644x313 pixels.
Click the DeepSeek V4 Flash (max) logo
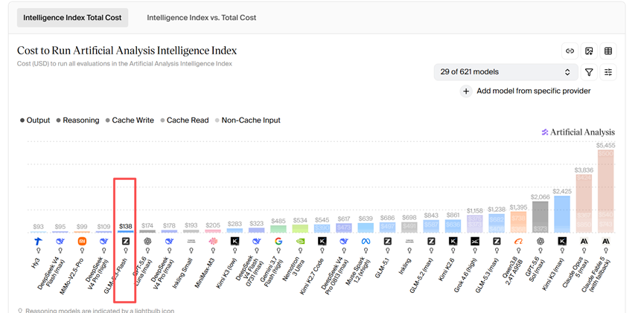[x=60, y=241]
